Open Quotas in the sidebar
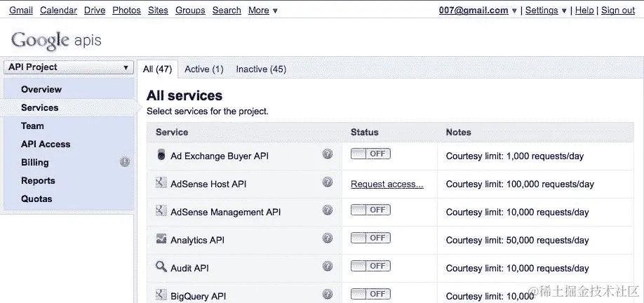644x303 pixels. 36,199
